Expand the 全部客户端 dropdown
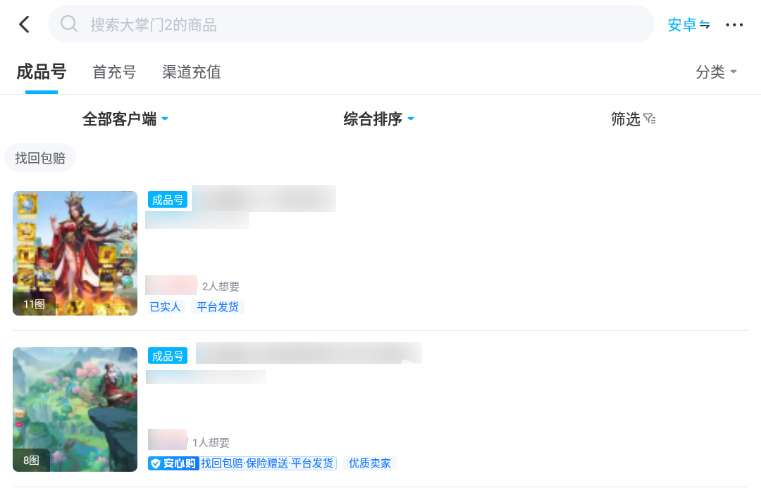The image size is (761, 495). pyautogui.click(x=125, y=119)
